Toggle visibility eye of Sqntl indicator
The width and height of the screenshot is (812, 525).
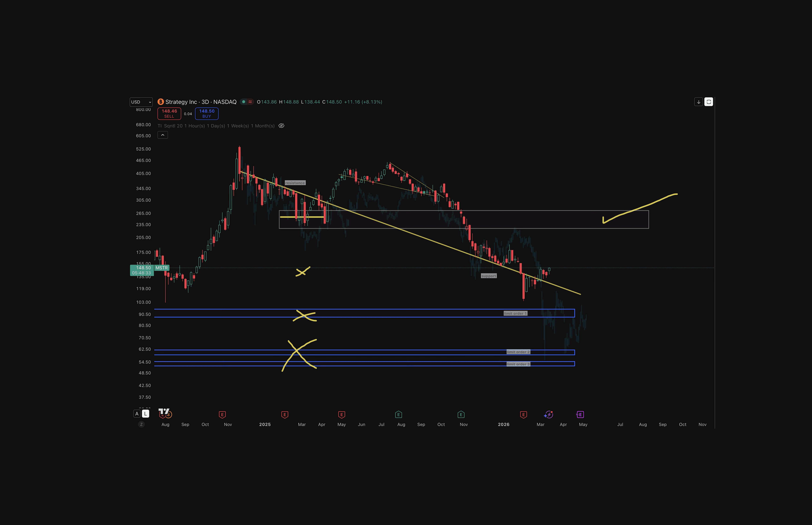[x=281, y=126]
